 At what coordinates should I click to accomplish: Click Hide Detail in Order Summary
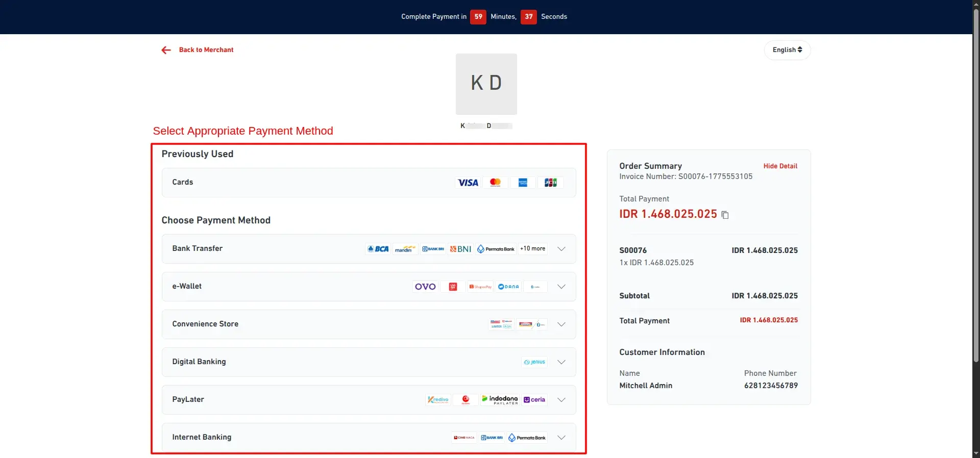780,166
